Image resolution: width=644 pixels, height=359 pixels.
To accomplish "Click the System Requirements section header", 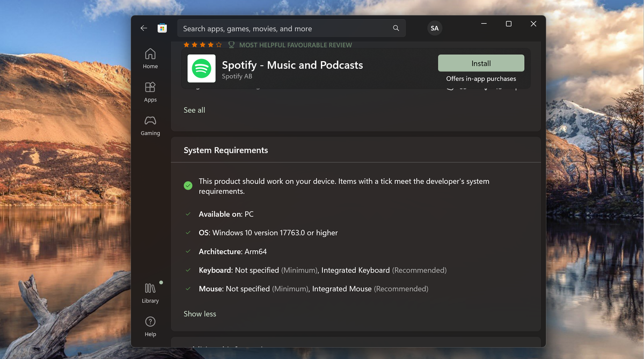I will click(226, 150).
